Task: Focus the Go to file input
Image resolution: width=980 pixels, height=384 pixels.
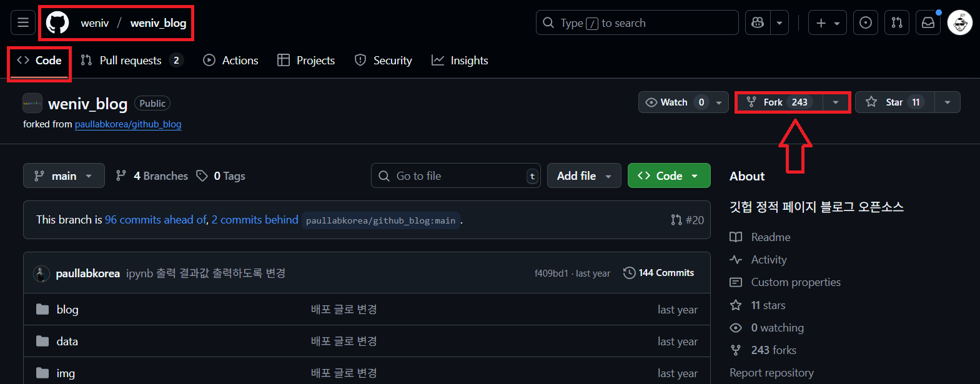Action: pyautogui.click(x=456, y=176)
